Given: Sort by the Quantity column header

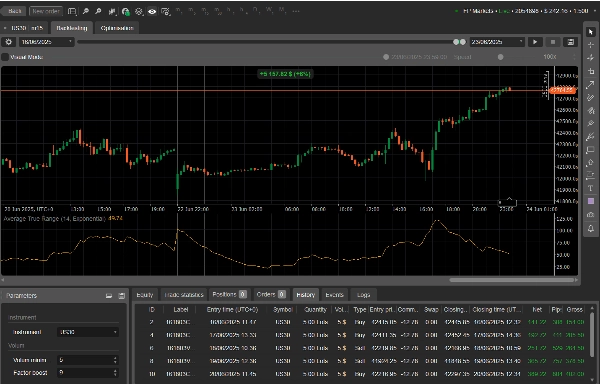Looking at the screenshot, I should point(315,309).
